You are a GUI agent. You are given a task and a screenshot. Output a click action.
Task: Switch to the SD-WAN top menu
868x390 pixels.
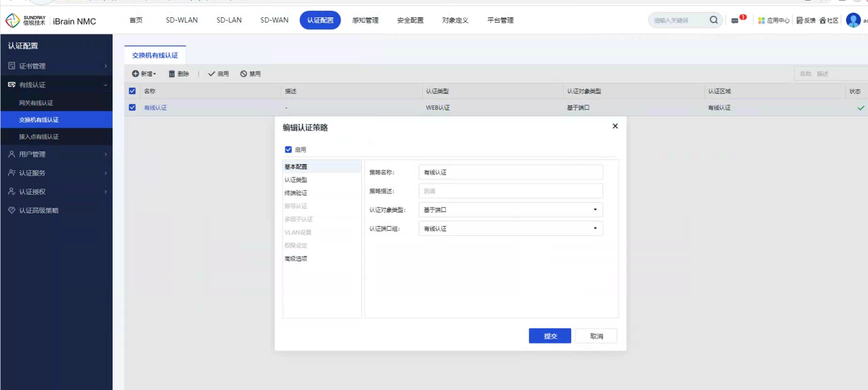274,20
